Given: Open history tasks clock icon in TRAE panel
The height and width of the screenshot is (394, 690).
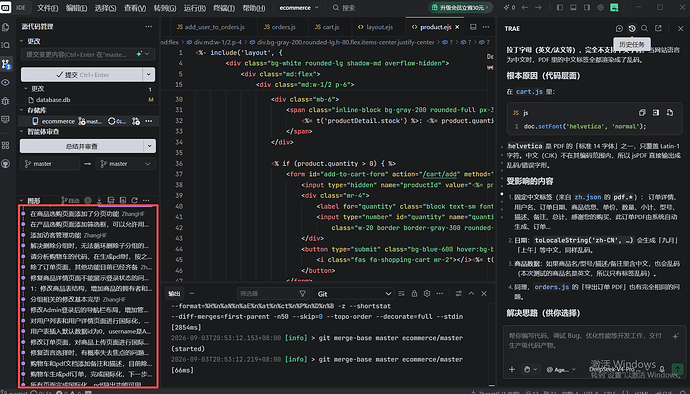Looking at the screenshot, I should pyautogui.click(x=632, y=28).
